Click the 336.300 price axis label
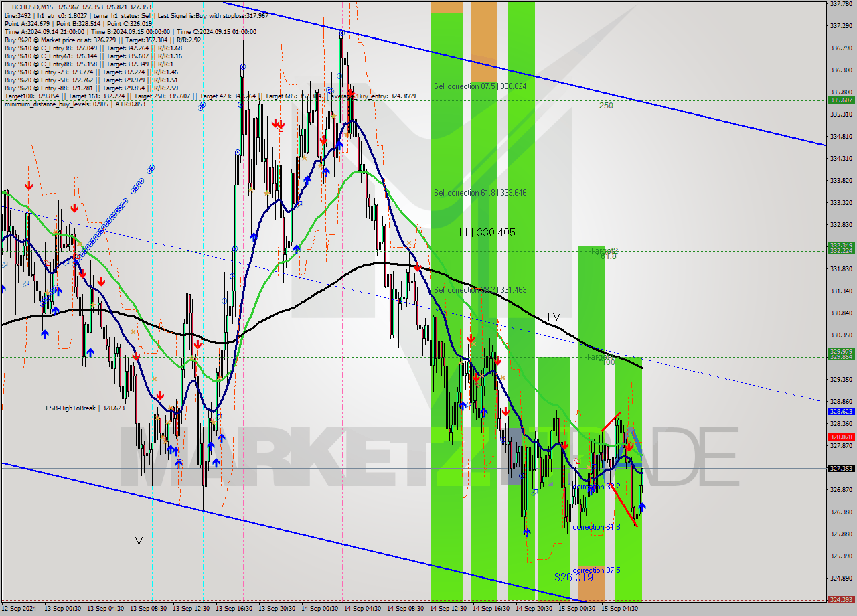The image size is (857, 616). coord(840,70)
